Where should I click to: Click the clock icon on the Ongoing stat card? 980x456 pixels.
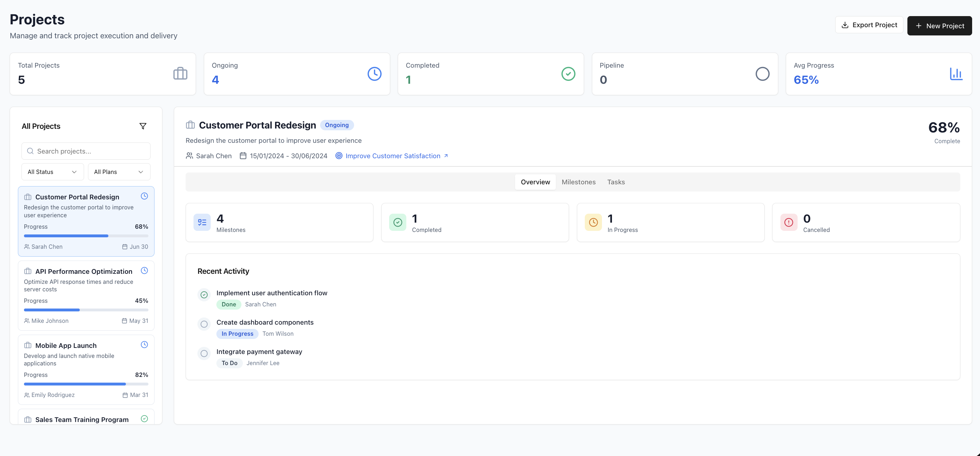(x=374, y=73)
